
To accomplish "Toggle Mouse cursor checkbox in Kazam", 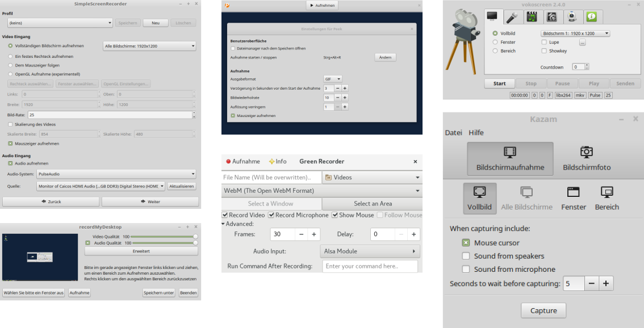I will tap(466, 243).
